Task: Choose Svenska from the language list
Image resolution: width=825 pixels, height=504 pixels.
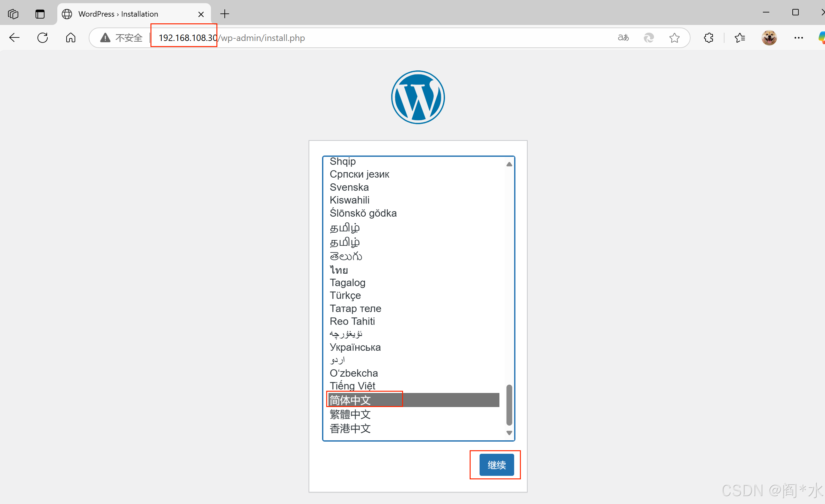Action: (349, 187)
